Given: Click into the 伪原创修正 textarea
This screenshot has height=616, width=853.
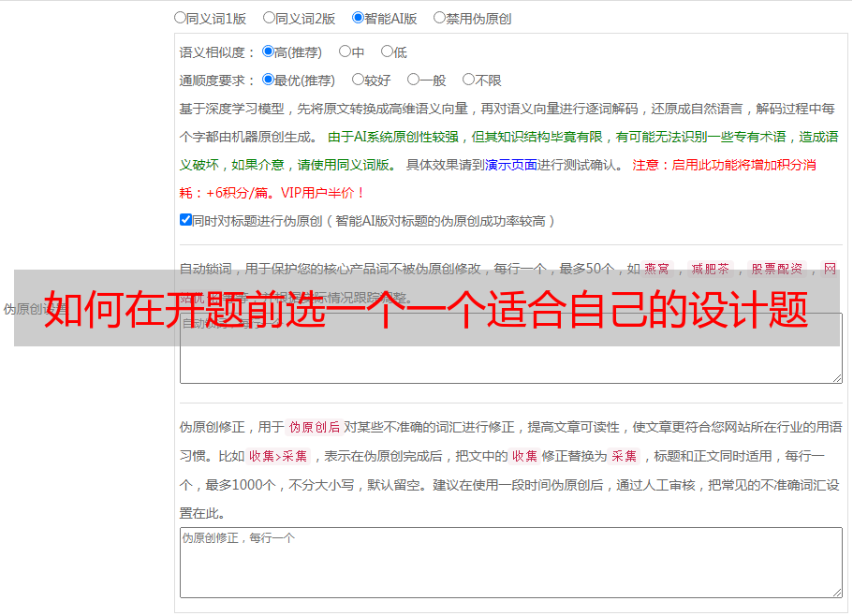Looking at the screenshot, I should pyautogui.click(x=511, y=563).
